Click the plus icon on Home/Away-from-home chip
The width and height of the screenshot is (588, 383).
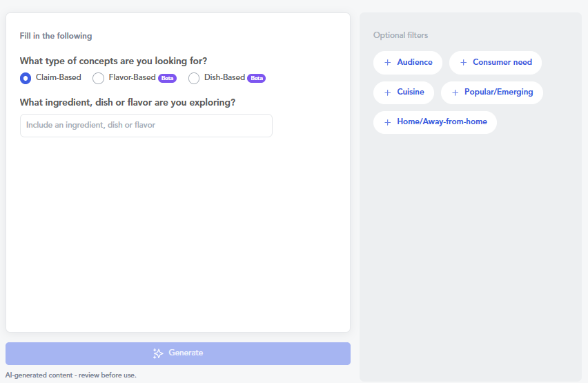click(x=388, y=122)
